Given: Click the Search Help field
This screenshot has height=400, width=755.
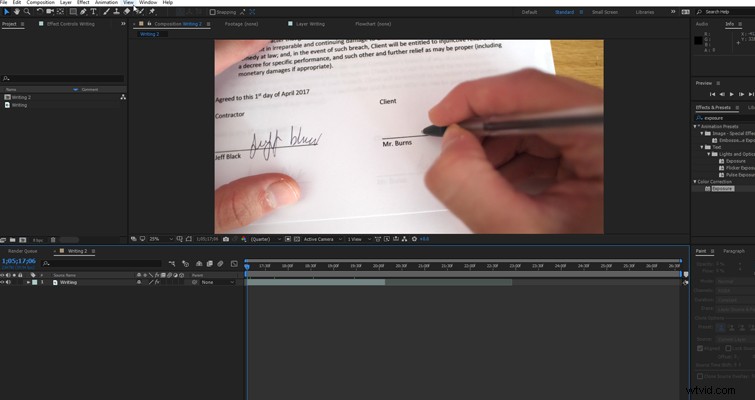Looking at the screenshot, I should click(727, 12).
